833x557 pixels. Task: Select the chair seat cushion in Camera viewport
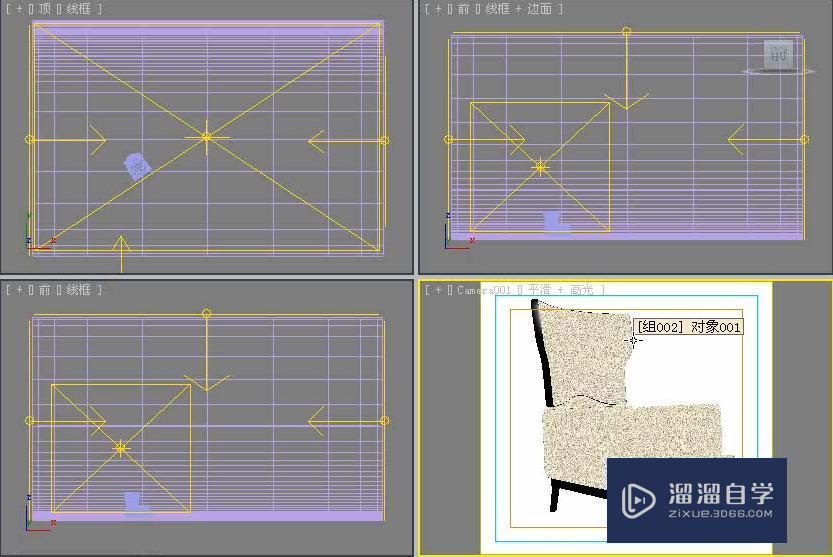632,436
